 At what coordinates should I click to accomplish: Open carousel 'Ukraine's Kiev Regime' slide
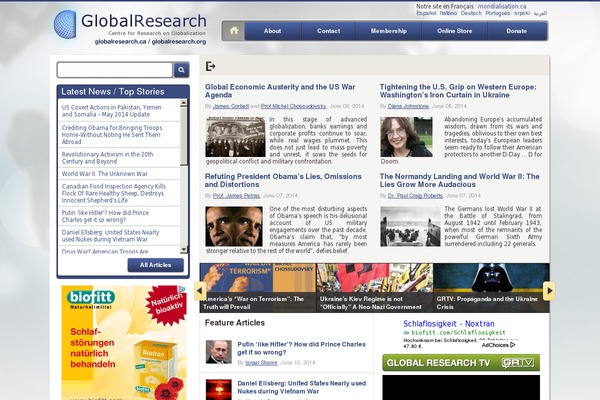375,288
